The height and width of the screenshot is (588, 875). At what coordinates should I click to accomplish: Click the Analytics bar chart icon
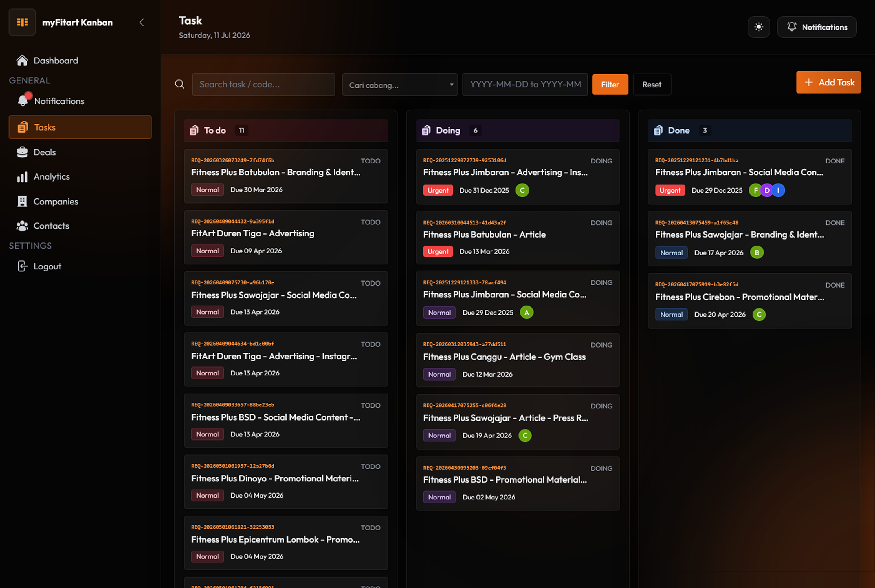pos(22,177)
